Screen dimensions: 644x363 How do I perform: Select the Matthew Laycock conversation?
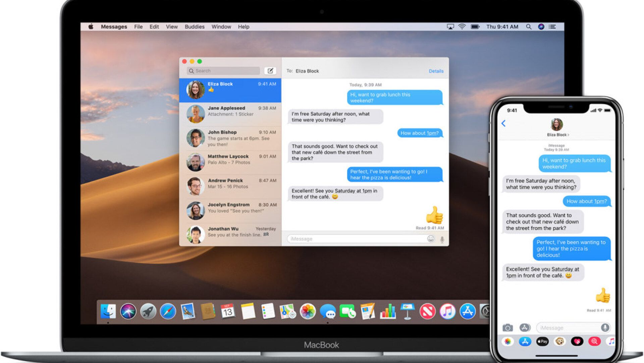230,163
